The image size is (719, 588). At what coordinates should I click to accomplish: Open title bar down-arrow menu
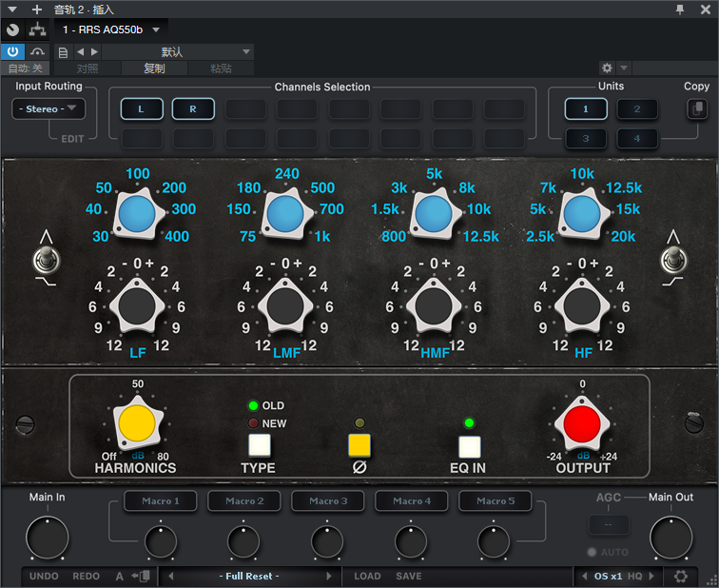pos(12,10)
